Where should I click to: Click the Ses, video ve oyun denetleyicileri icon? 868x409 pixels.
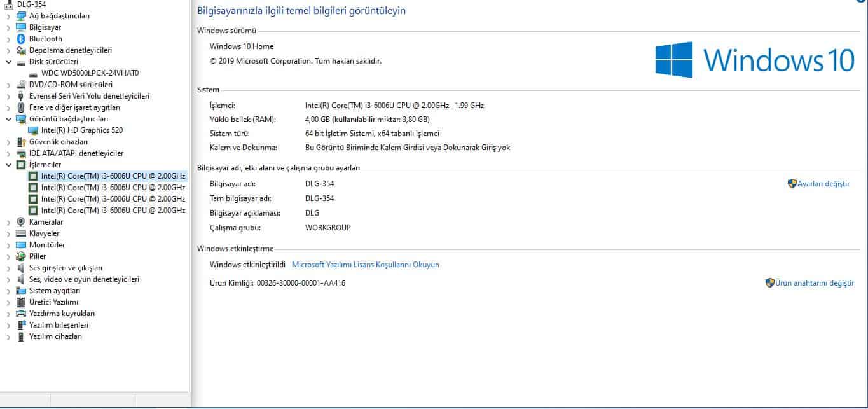21,279
